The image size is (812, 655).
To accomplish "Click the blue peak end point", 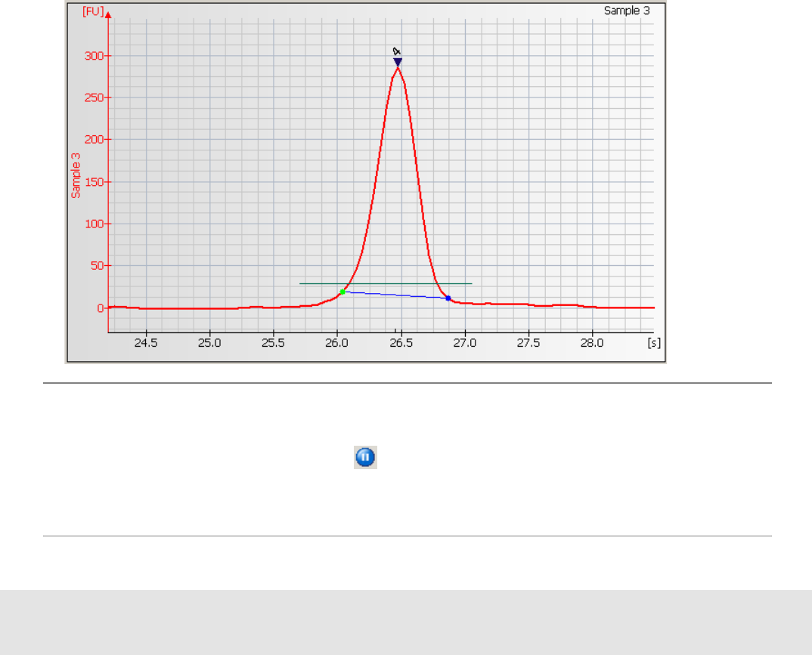I will [448, 298].
